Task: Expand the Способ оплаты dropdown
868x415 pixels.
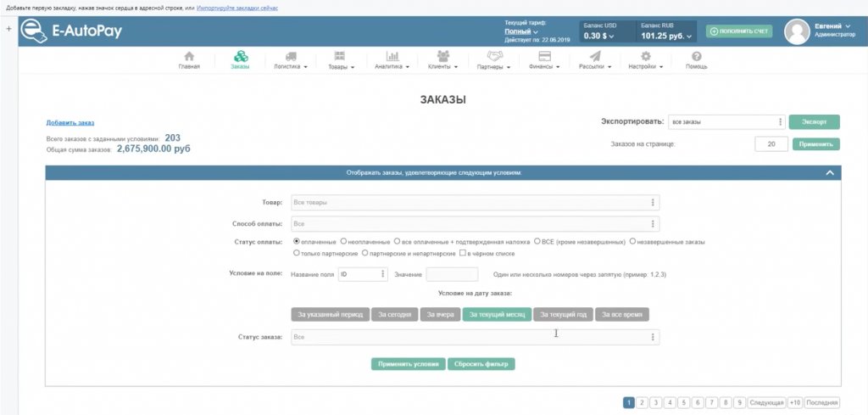Action: [x=475, y=224]
